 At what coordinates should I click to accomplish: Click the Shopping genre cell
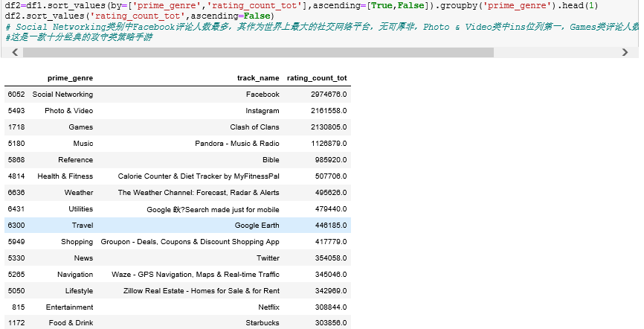point(77,242)
